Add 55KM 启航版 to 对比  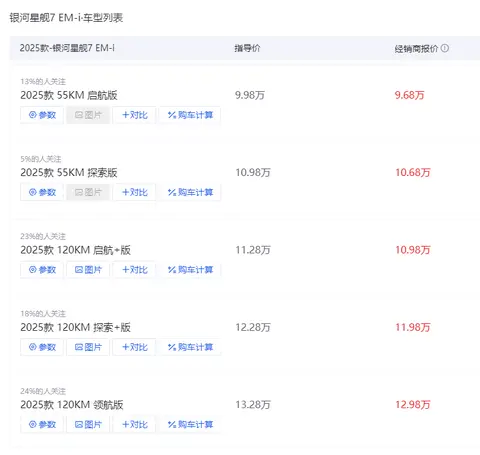134,115
